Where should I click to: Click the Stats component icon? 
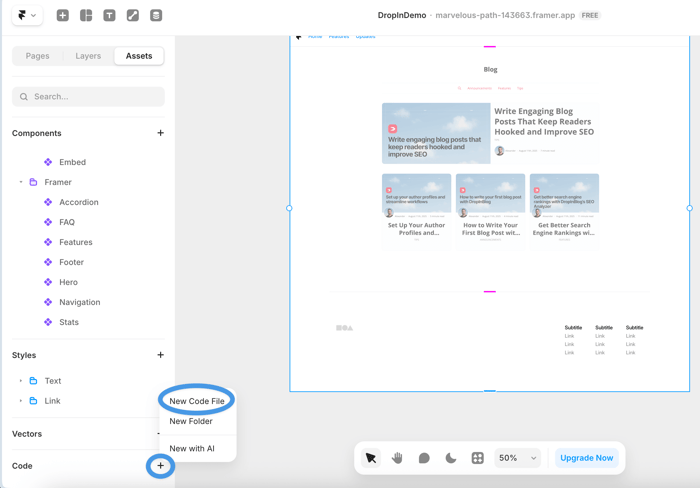point(48,322)
